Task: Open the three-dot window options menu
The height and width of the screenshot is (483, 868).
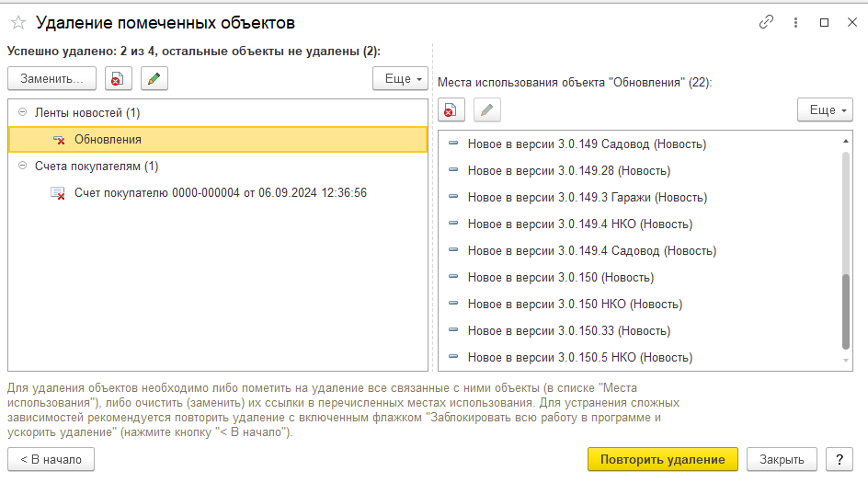Action: click(795, 22)
